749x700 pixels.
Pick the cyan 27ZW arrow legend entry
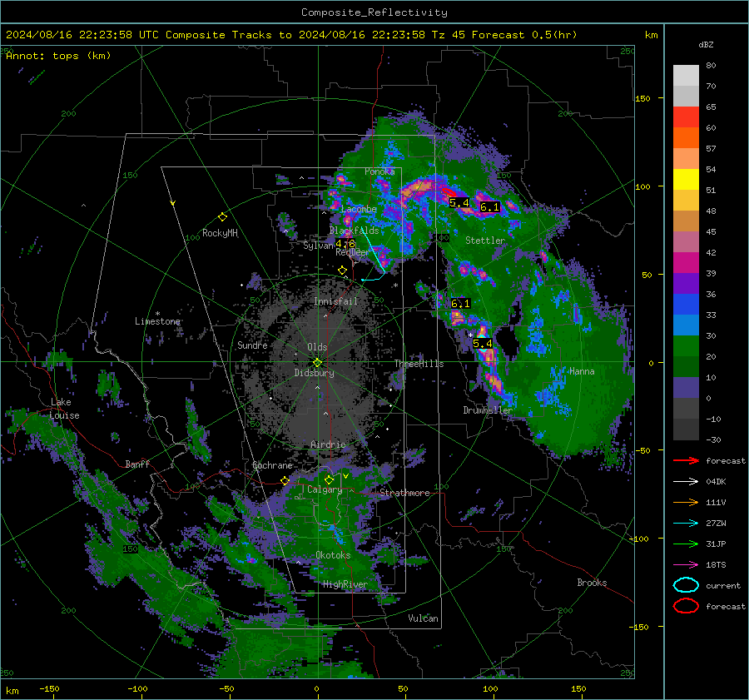(x=686, y=524)
